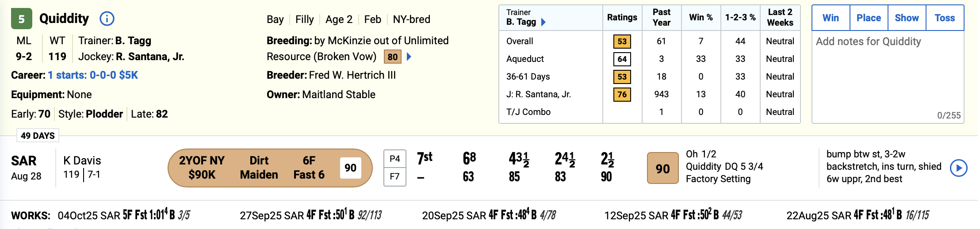
Task: Expand the B. Tagg trainer details
Action: pyautogui.click(x=544, y=22)
